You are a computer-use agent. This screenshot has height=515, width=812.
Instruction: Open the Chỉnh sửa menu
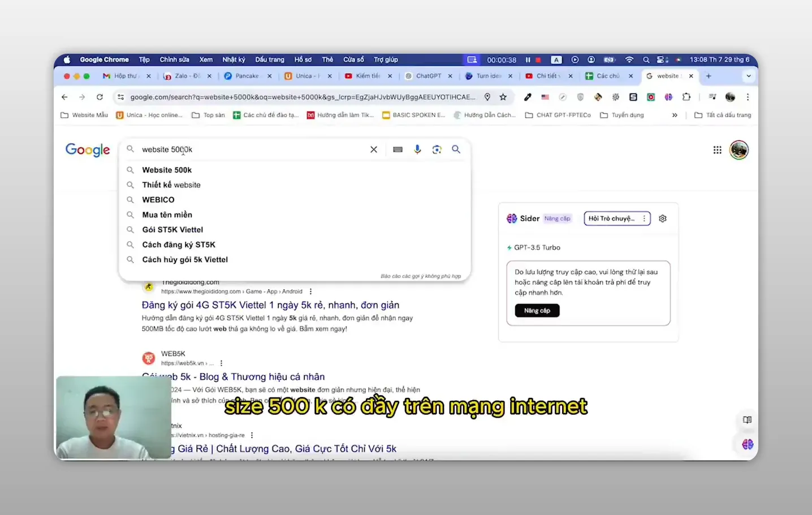pos(174,59)
